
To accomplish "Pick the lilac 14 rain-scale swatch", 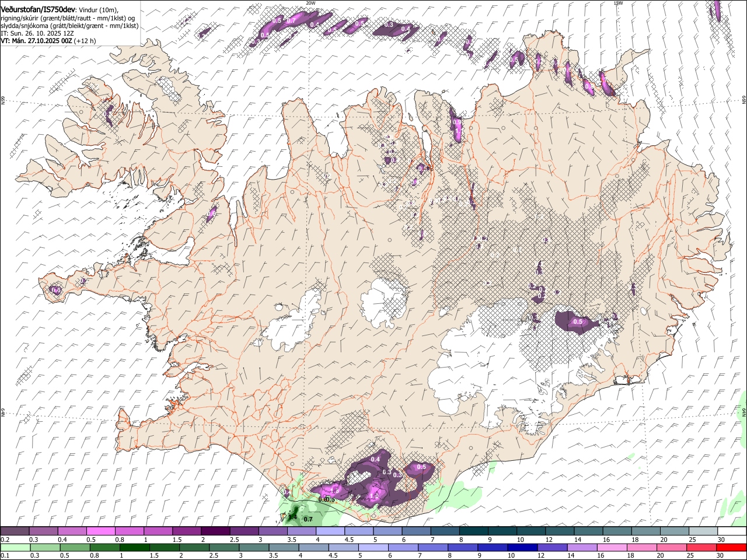I will click(582, 547).
